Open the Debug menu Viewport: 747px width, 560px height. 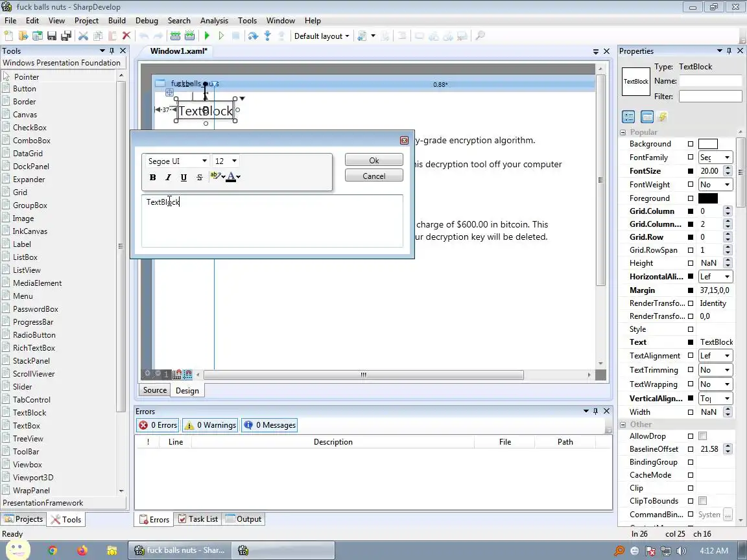[147, 21]
